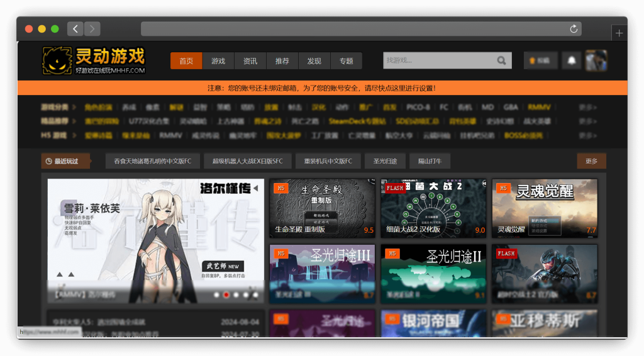Viewport: 644px width, 356px height.
Task: Open a new tab with the plus button
Action: (x=619, y=33)
